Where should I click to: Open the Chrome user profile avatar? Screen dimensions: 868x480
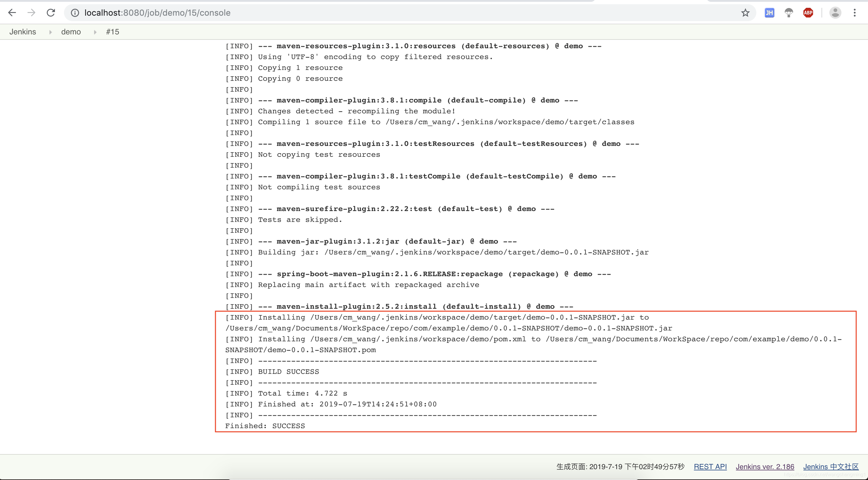click(835, 13)
